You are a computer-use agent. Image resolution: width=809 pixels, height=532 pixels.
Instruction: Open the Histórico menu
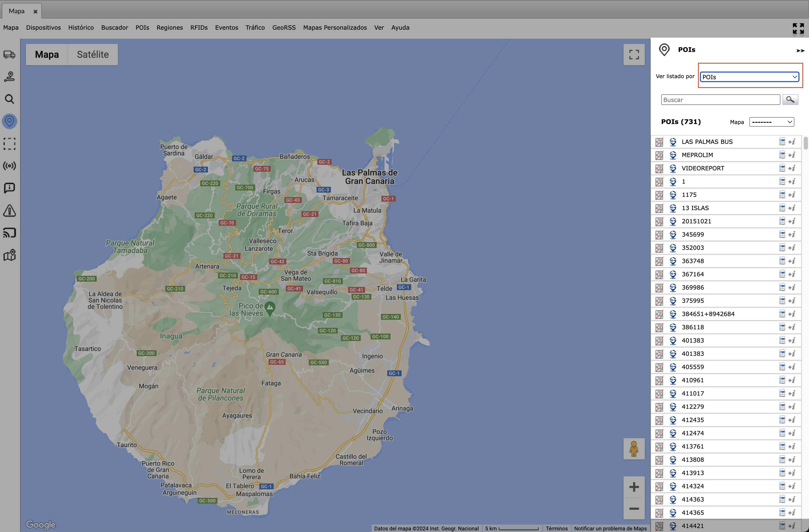(x=81, y=28)
